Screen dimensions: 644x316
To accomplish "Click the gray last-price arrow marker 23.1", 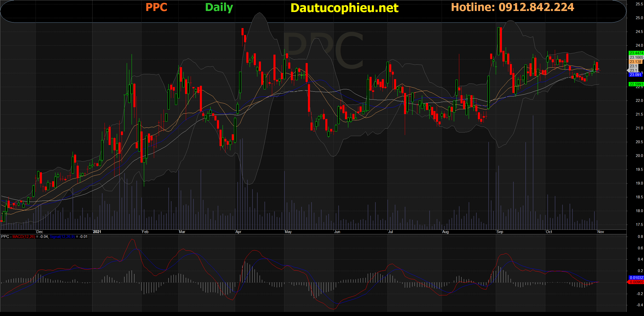I will (x=633, y=70).
